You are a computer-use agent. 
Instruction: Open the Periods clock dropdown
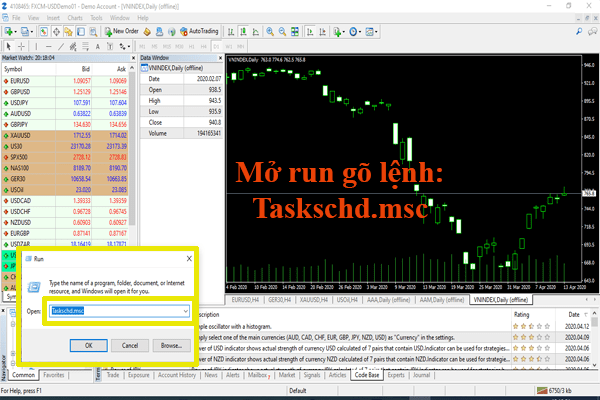coord(355,32)
